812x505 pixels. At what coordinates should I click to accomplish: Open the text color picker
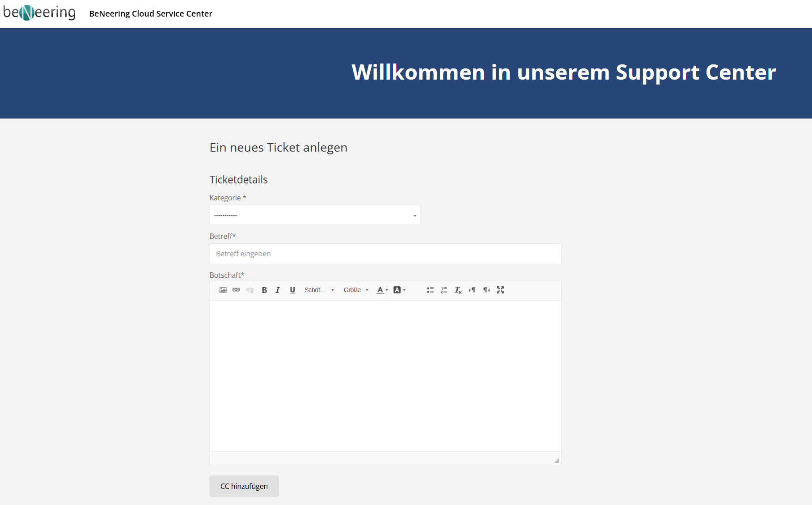pos(382,290)
